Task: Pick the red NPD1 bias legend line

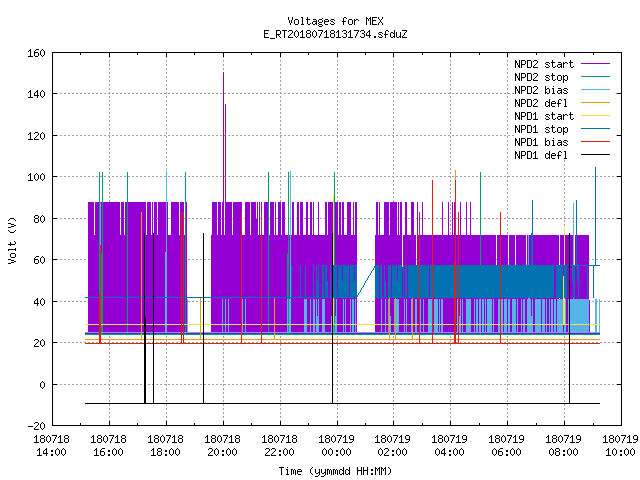Action: coord(595,142)
